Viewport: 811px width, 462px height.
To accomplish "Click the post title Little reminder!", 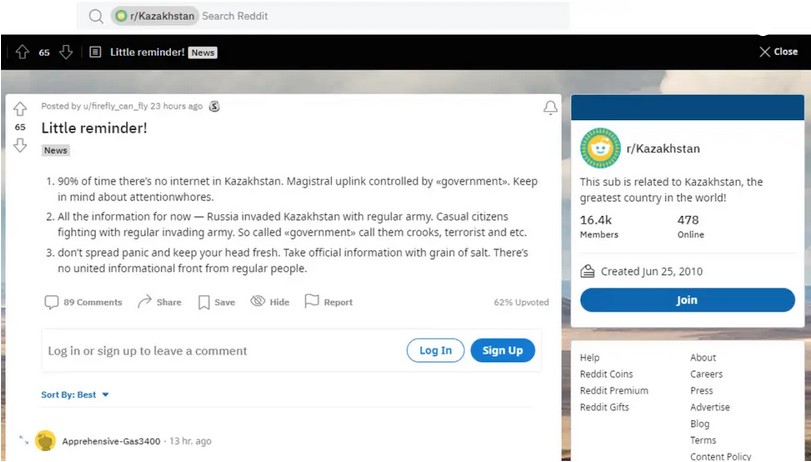I will tap(94, 128).
